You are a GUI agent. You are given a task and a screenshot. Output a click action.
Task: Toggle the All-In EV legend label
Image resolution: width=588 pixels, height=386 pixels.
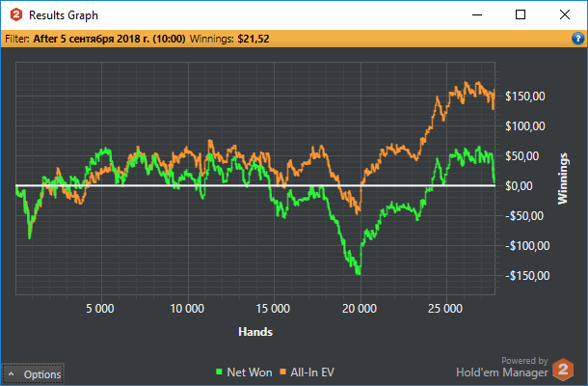click(312, 372)
